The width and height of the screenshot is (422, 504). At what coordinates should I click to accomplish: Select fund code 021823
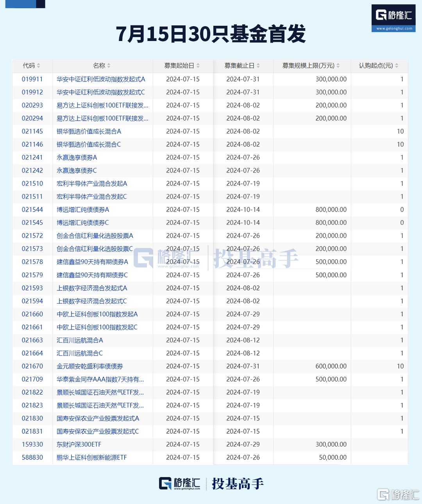coord(32,406)
